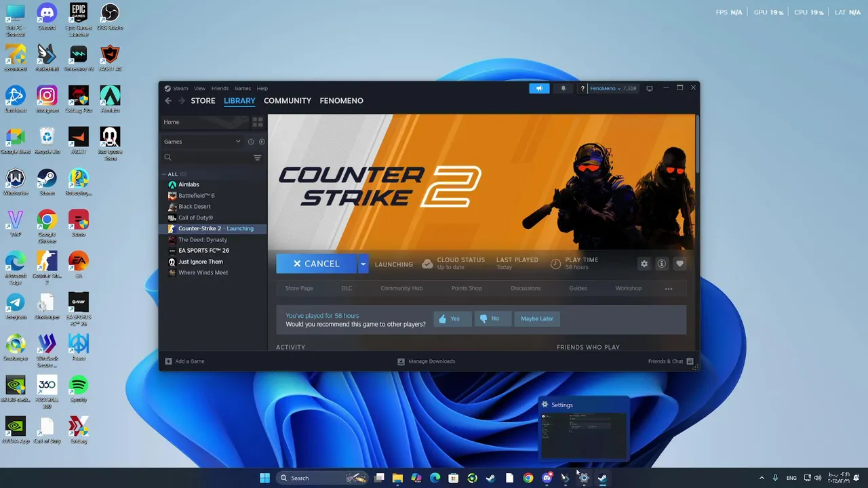Open Counter-Strike 2 settings gear

point(644,264)
